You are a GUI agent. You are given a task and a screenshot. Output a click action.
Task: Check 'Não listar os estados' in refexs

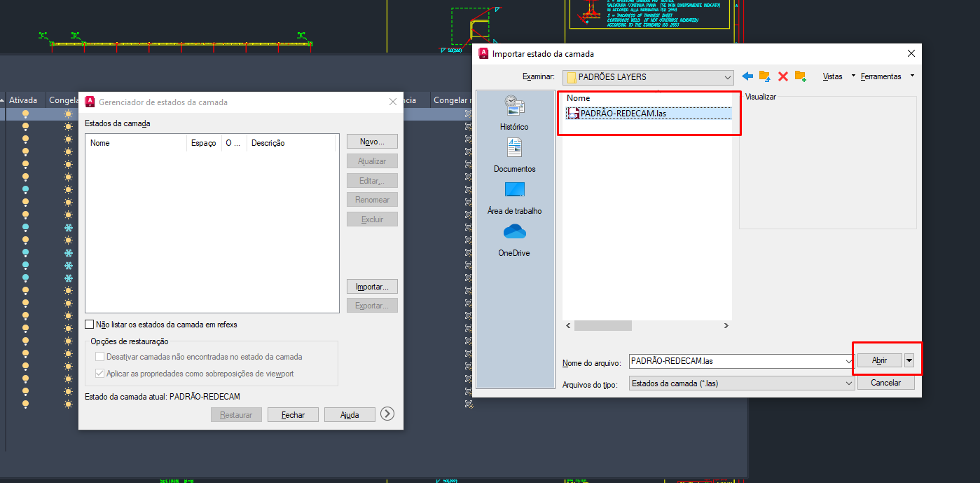point(89,325)
